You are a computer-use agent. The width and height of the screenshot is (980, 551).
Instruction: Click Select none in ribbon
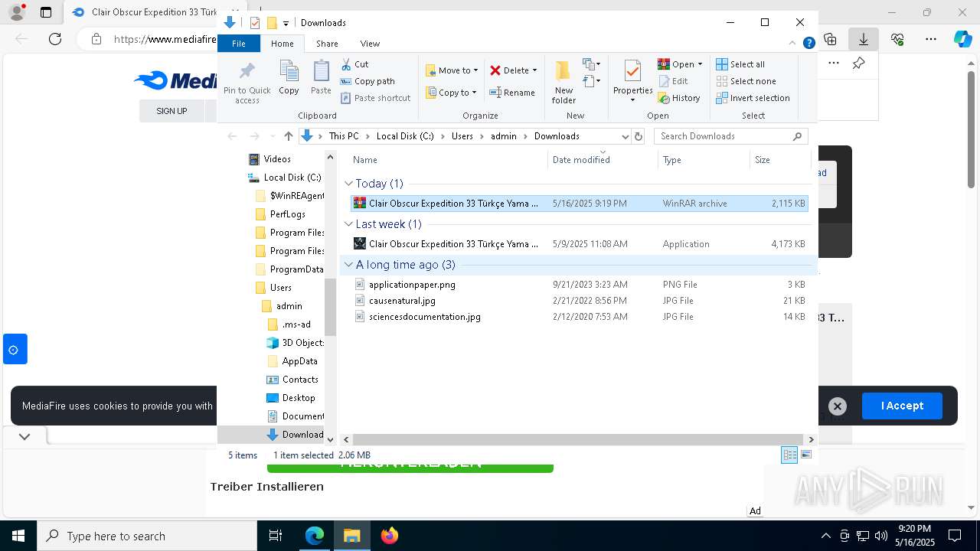point(746,81)
